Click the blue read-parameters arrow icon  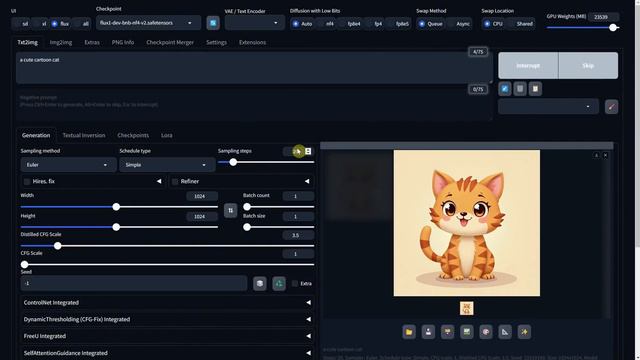pyautogui.click(x=504, y=89)
